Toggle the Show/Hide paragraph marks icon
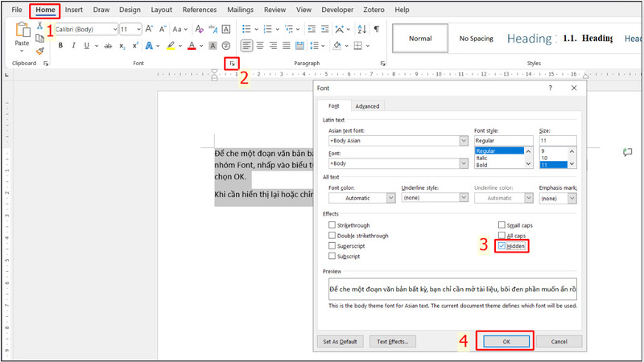644x362 pixels. pos(376,28)
